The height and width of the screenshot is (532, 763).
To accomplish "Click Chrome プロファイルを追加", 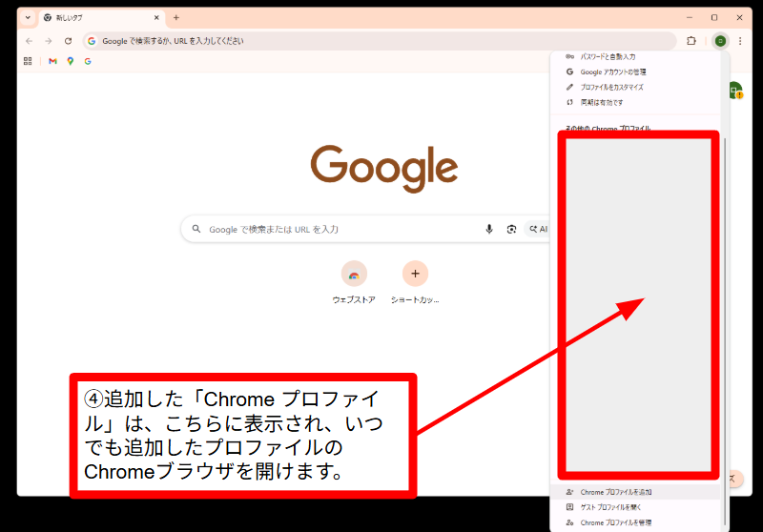I will tap(615, 492).
